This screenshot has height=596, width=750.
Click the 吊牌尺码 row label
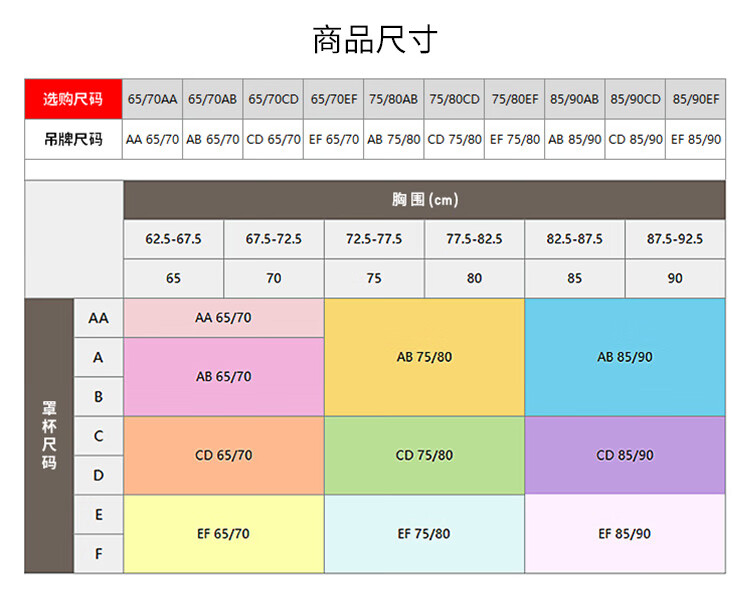(x=73, y=139)
